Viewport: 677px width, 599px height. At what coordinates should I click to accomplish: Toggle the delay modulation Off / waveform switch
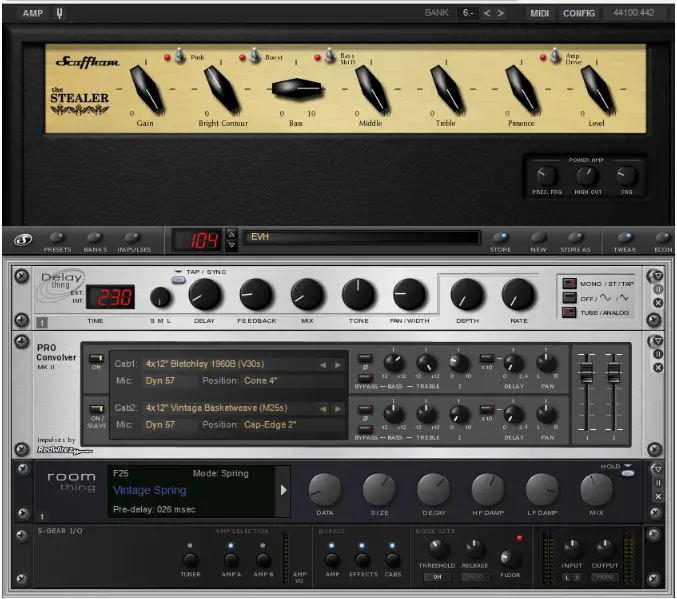(x=569, y=298)
